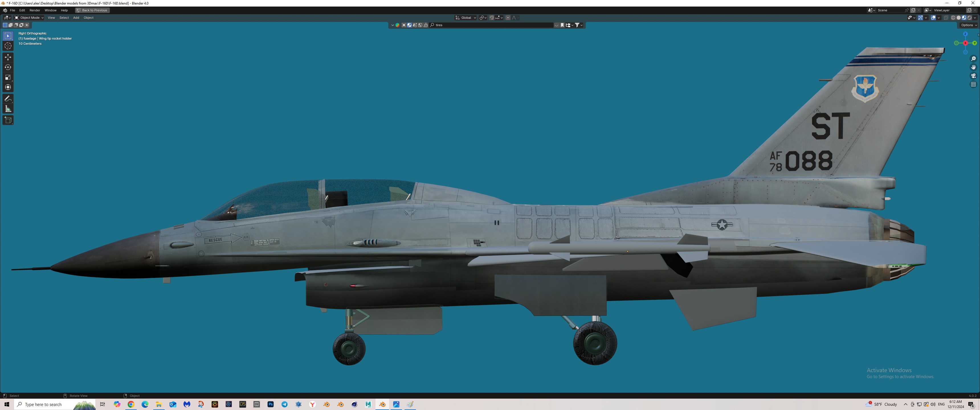Open selectability and visibility dropdown
This screenshot has width=980, height=410.
click(912, 18)
